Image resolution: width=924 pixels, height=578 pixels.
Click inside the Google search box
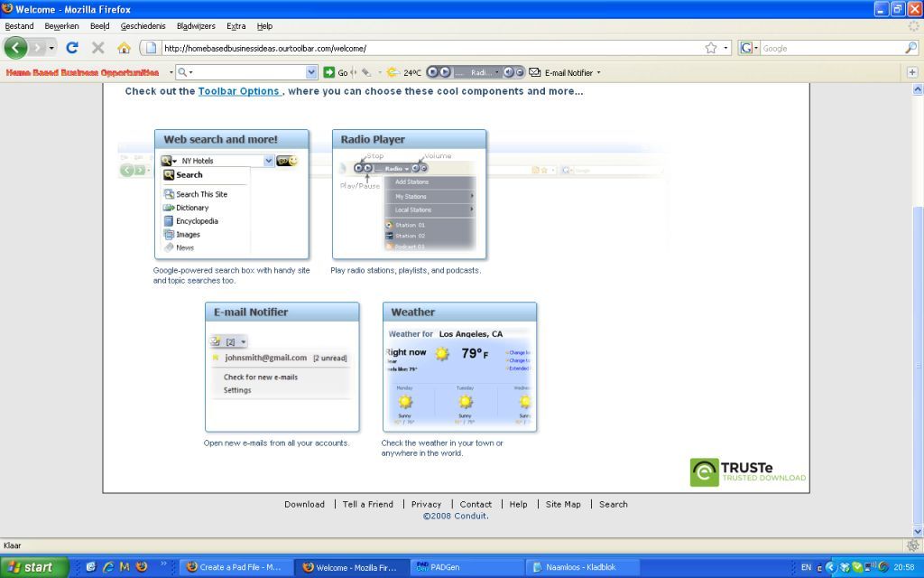coord(832,49)
